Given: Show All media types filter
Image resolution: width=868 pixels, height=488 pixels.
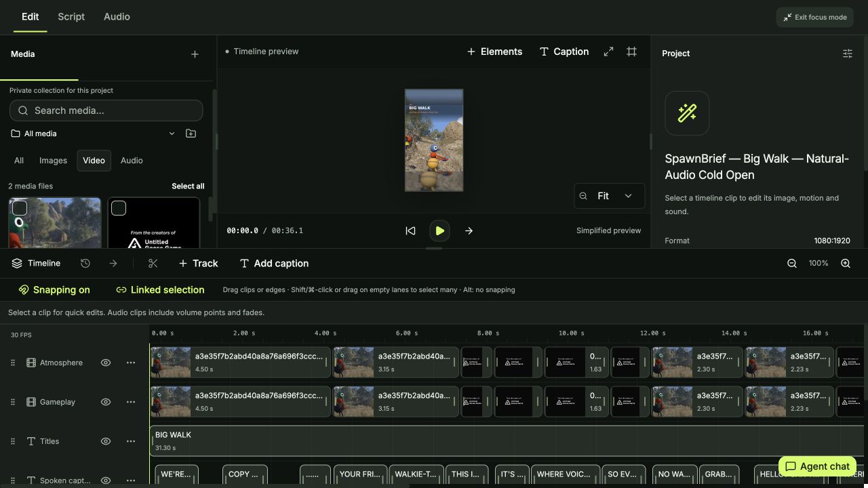Looking at the screenshot, I should coord(19,161).
